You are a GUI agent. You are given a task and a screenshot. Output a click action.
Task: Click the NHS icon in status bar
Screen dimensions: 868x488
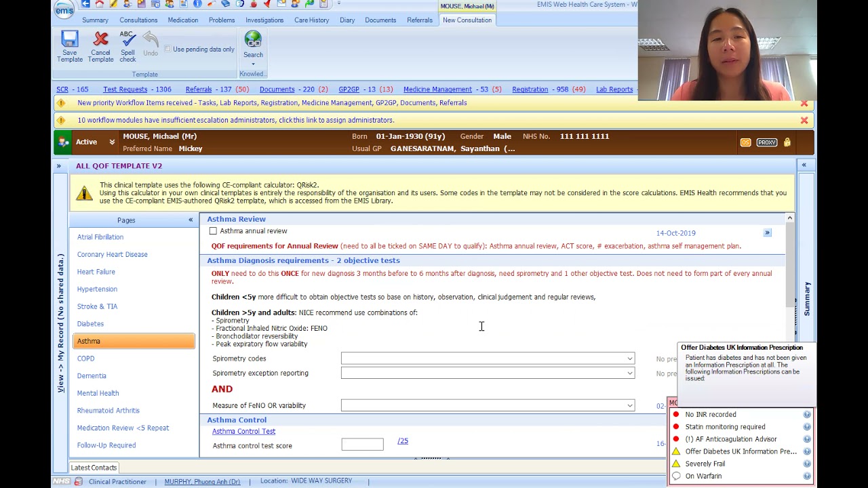pos(62,482)
